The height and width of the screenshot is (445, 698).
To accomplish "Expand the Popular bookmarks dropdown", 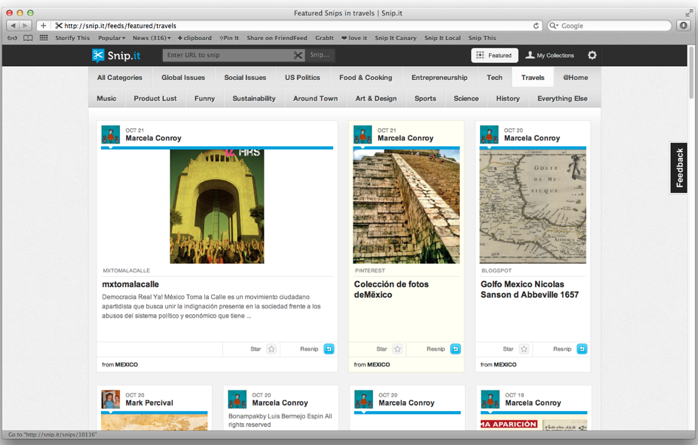I will click(111, 38).
